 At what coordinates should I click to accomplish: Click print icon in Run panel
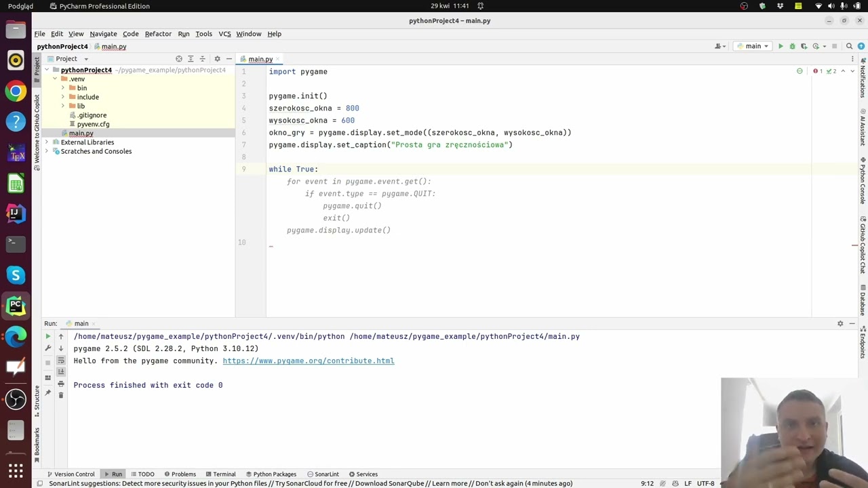(x=60, y=384)
